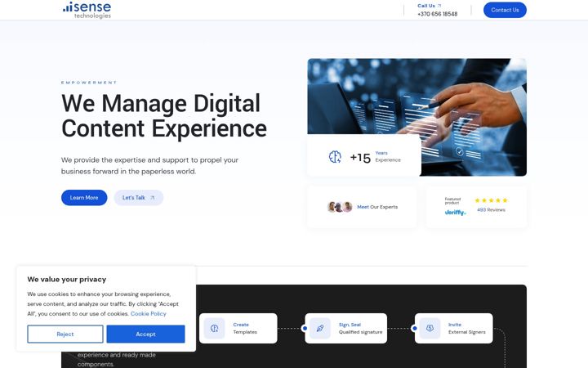Click the arrow icon in Let's Talk
The height and width of the screenshot is (368, 588).
click(152, 198)
